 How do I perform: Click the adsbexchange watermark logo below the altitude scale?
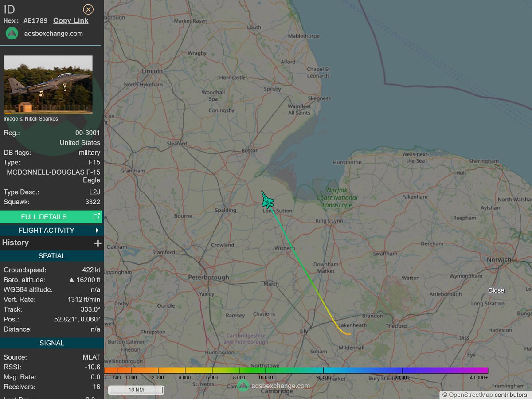[x=243, y=386]
